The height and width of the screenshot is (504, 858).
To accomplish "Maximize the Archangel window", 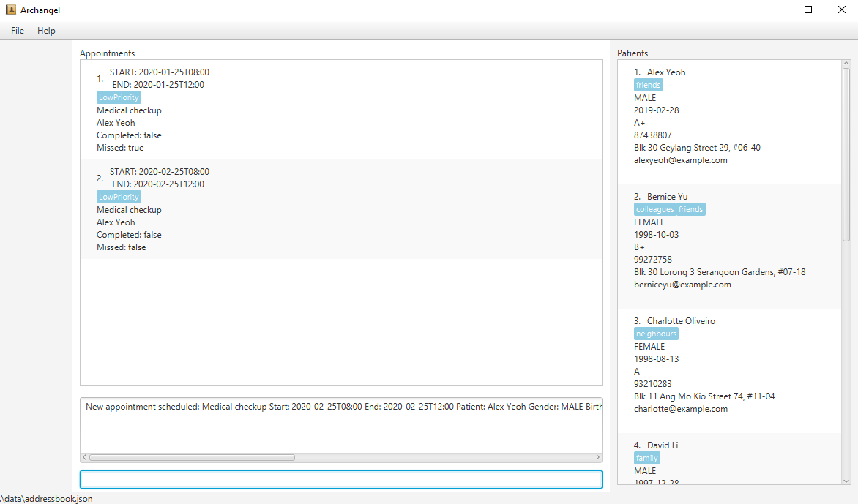I will click(808, 10).
